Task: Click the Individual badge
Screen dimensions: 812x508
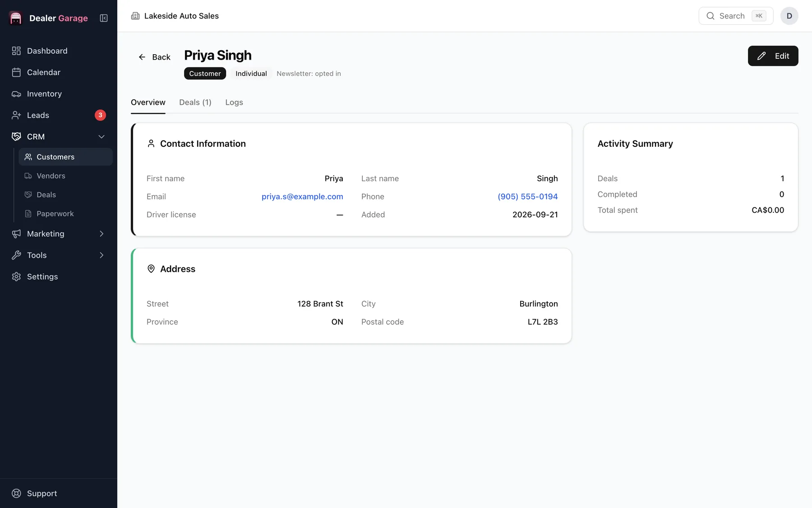Action: tap(251, 74)
